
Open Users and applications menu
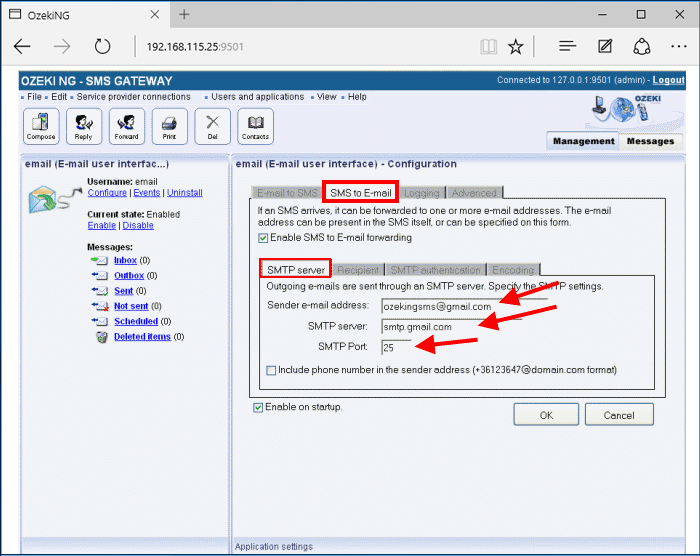coord(258,97)
